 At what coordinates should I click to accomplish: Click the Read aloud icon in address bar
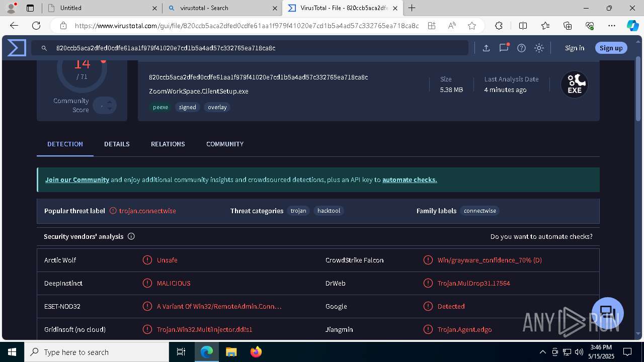[452, 26]
